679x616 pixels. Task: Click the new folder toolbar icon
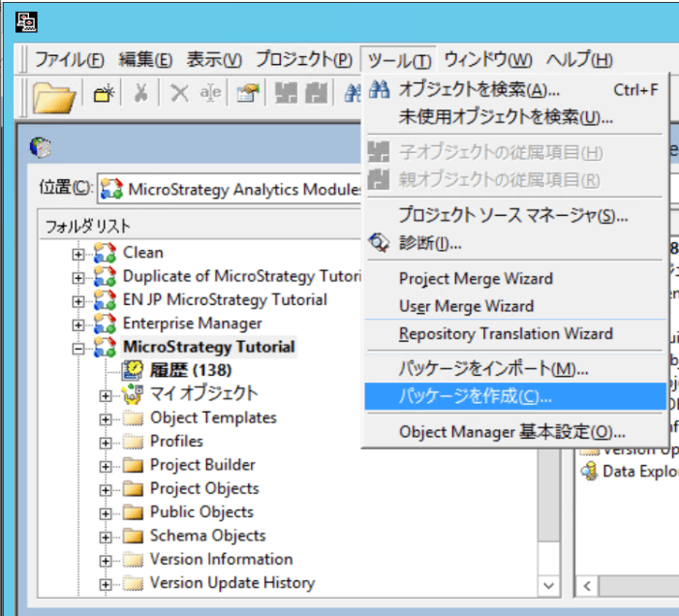tap(104, 93)
